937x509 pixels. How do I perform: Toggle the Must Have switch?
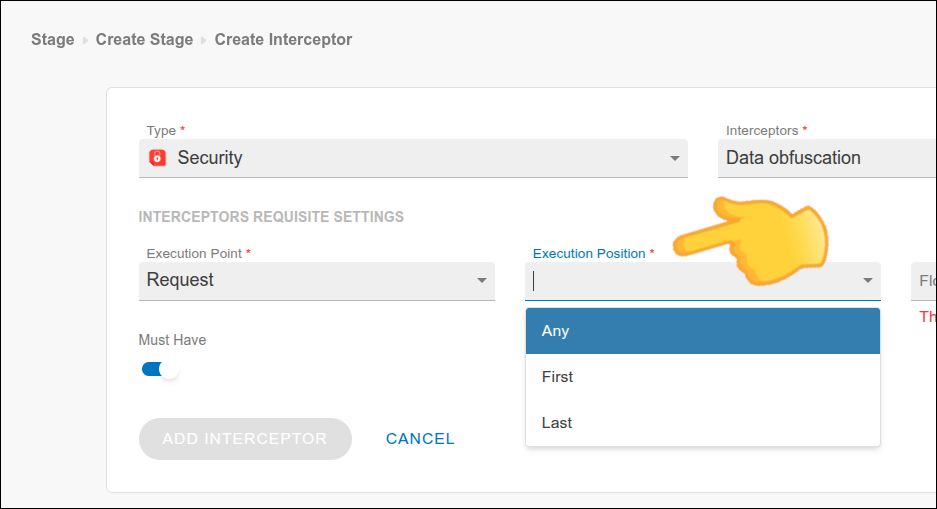coord(160,369)
